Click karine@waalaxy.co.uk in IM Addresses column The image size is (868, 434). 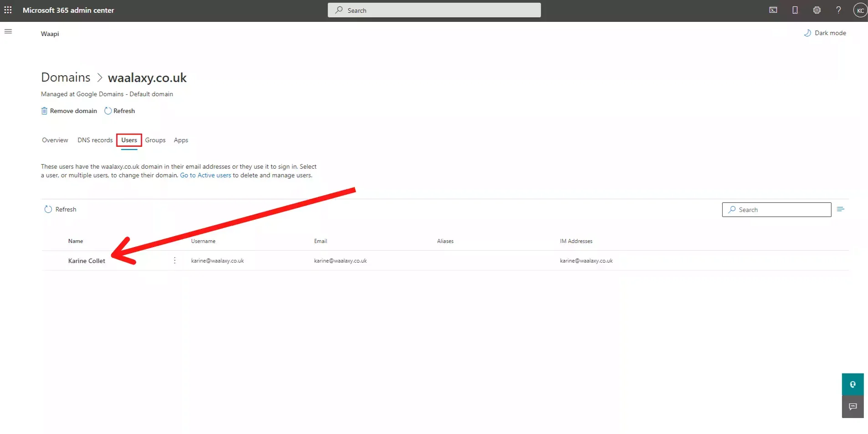586,261
